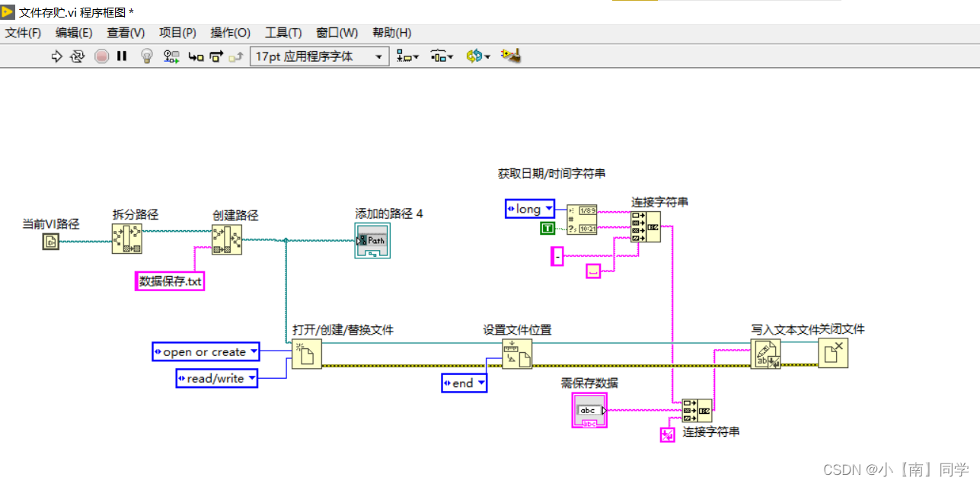Select the 打开/创建/替换文件 function node

(306, 354)
